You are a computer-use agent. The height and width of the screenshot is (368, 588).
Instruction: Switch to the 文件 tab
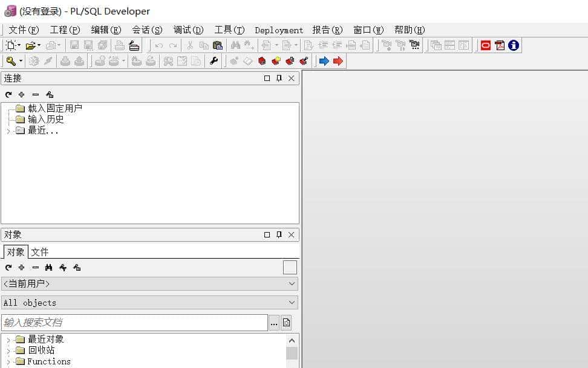click(39, 251)
